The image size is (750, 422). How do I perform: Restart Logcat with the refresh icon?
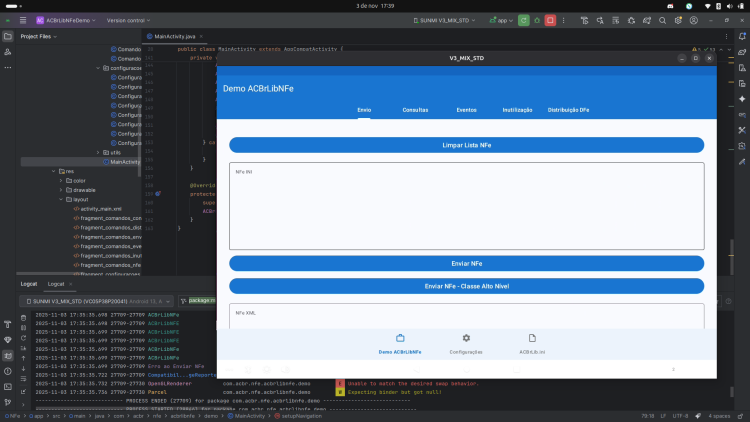pos(23,338)
